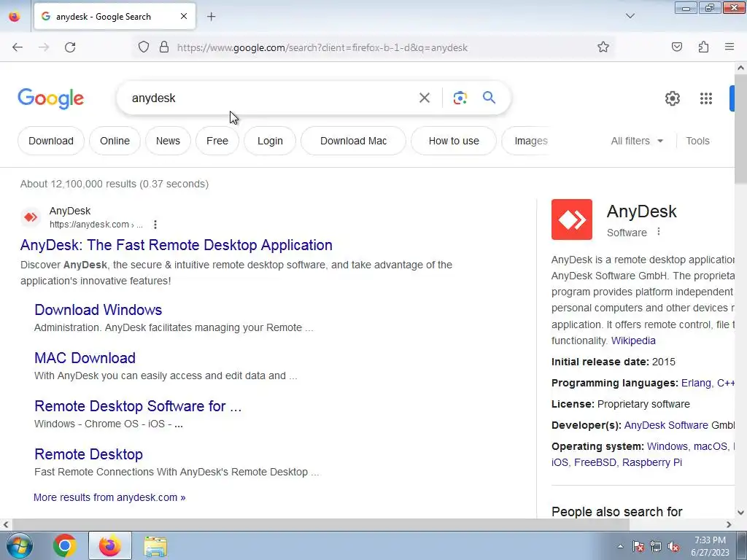Open the Action Center flag icon
This screenshot has width=747, height=560.
[638, 547]
